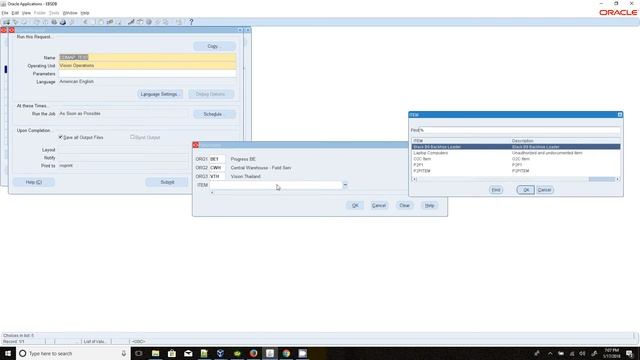Open the File menu
This screenshot has height=360, width=640.
click(5, 13)
